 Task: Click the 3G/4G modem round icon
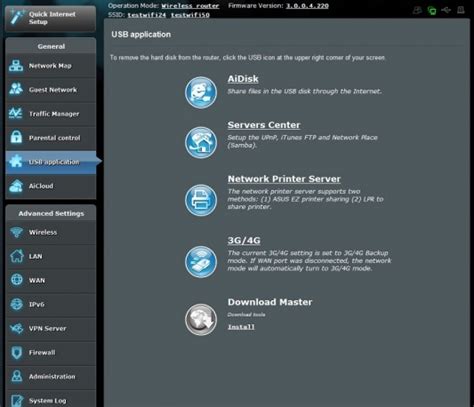coord(201,262)
